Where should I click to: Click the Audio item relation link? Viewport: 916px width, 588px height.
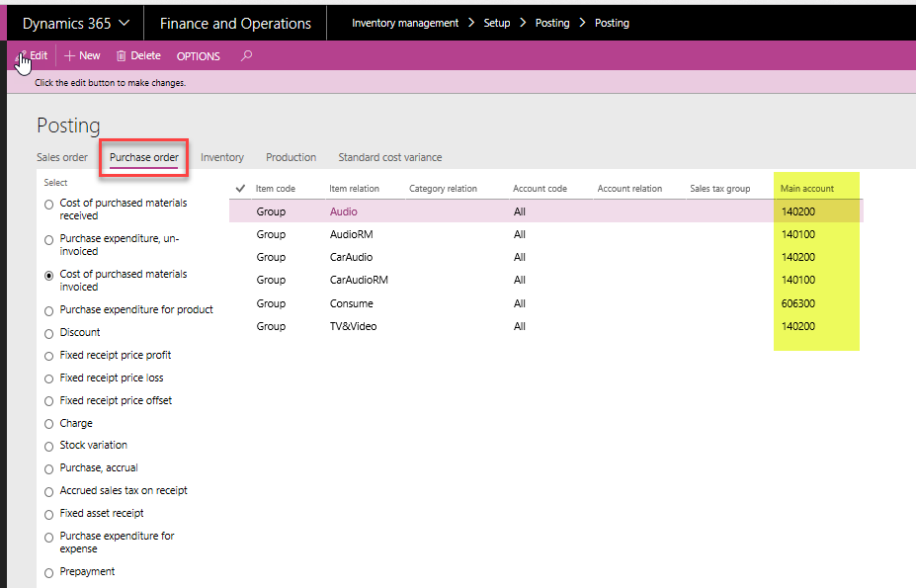[x=344, y=211]
